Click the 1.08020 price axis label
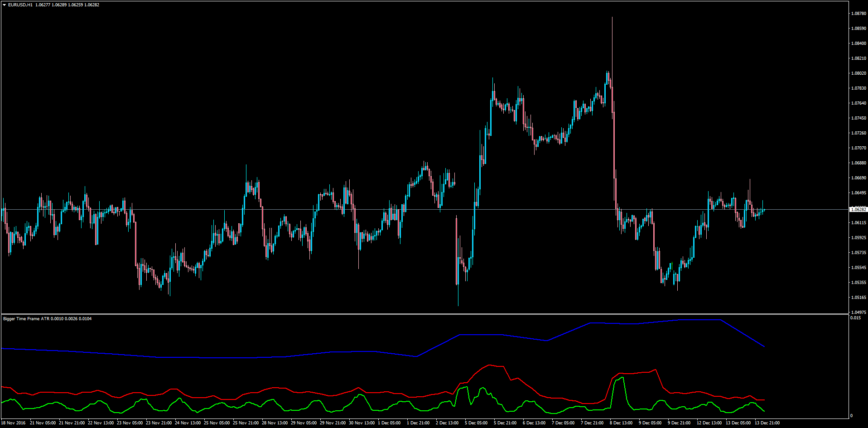868x428 pixels. point(858,73)
